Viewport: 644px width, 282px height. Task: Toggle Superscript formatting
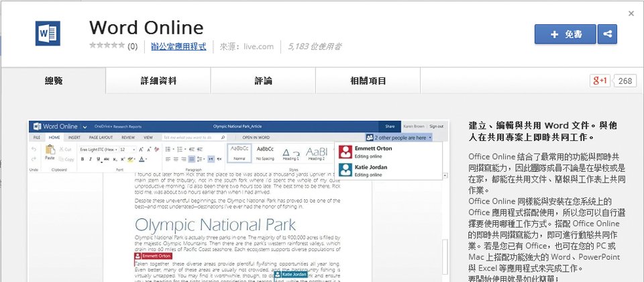point(122,159)
